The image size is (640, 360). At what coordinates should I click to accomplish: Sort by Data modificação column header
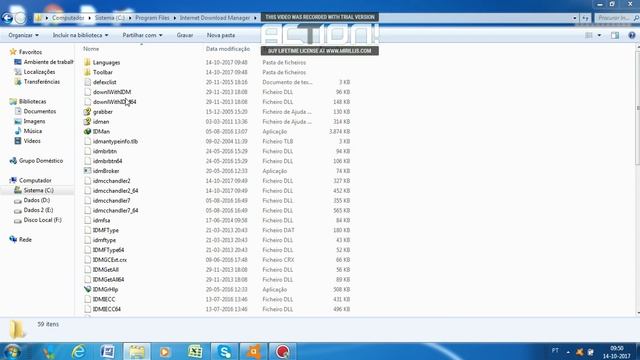coord(228,49)
